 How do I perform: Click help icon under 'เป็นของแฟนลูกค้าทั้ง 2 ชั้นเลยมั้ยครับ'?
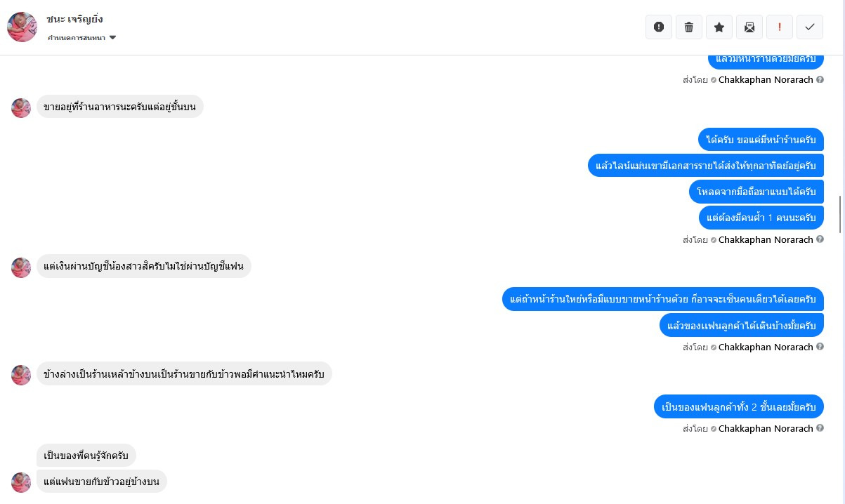[x=820, y=428]
